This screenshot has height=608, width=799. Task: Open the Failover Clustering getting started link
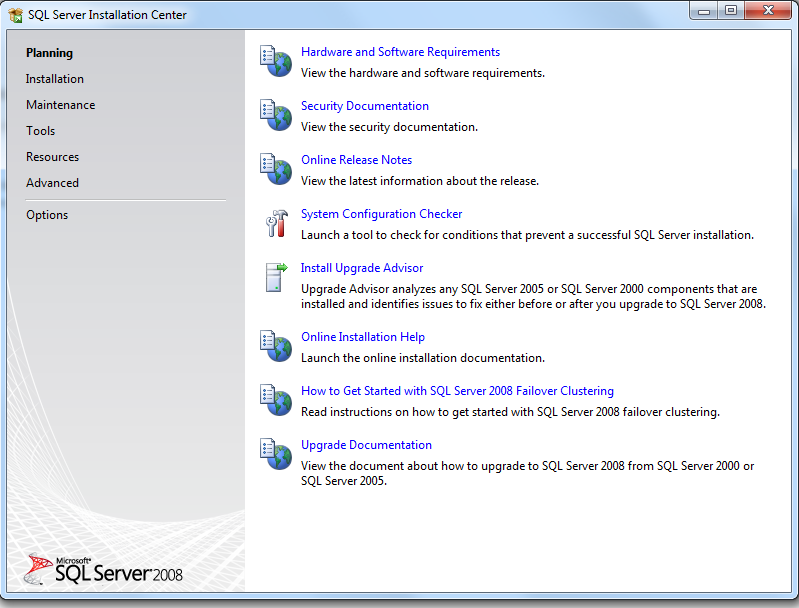pos(457,391)
